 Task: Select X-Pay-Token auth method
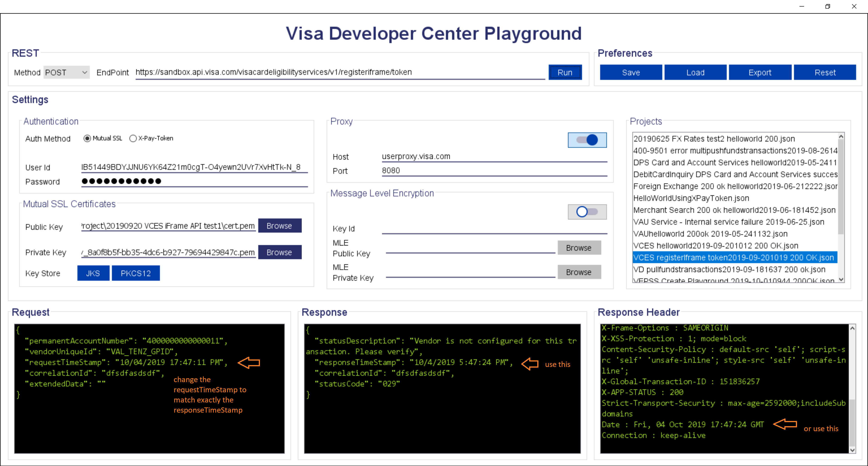tap(151, 138)
